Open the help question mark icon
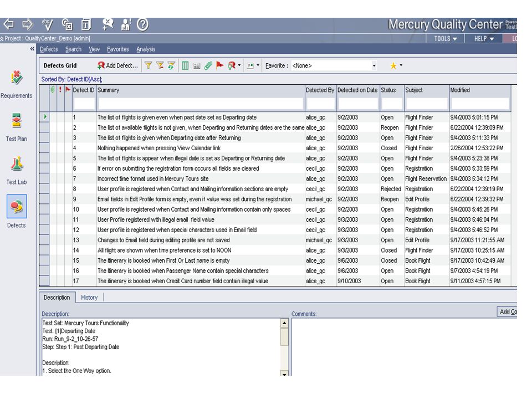 (x=143, y=24)
